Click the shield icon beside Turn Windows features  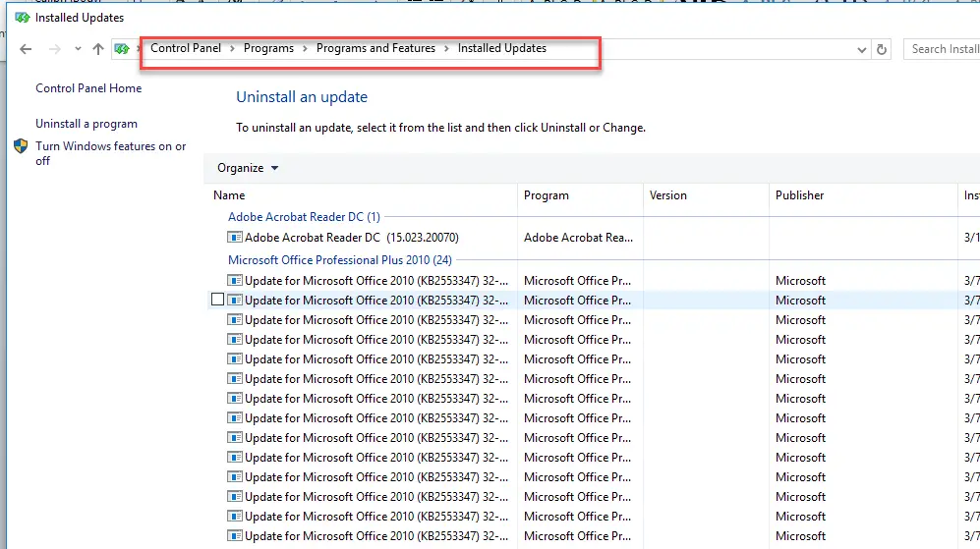(21, 146)
